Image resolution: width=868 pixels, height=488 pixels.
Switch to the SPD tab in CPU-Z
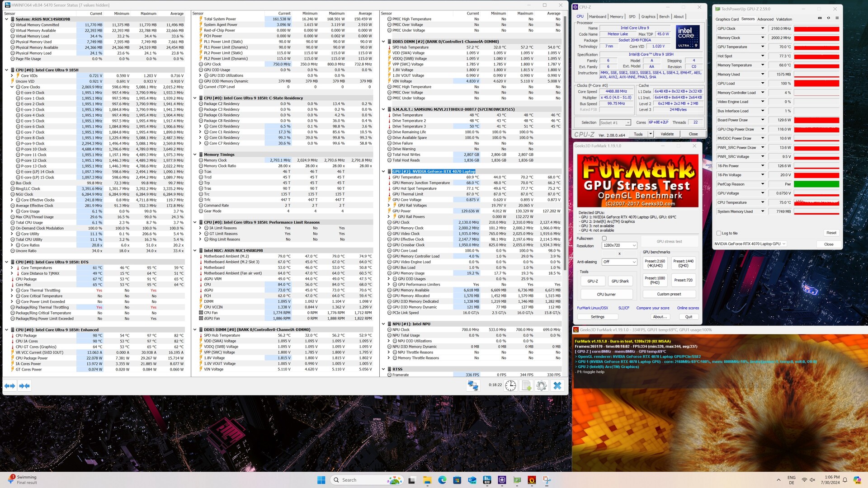pos(632,17)
